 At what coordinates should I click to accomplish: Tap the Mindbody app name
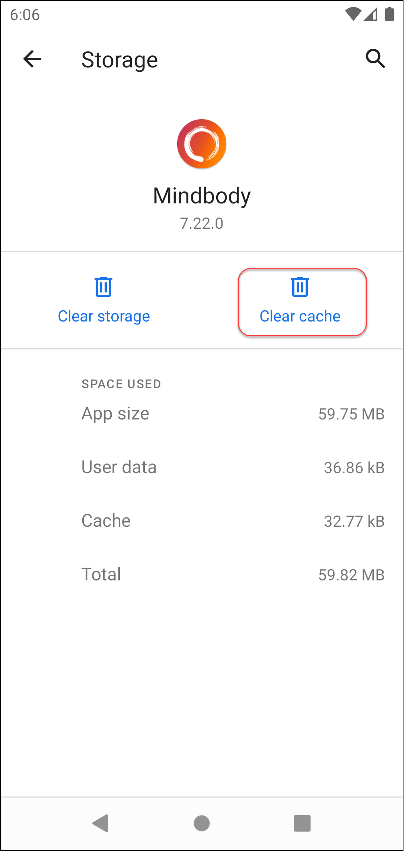pos(202,196)
